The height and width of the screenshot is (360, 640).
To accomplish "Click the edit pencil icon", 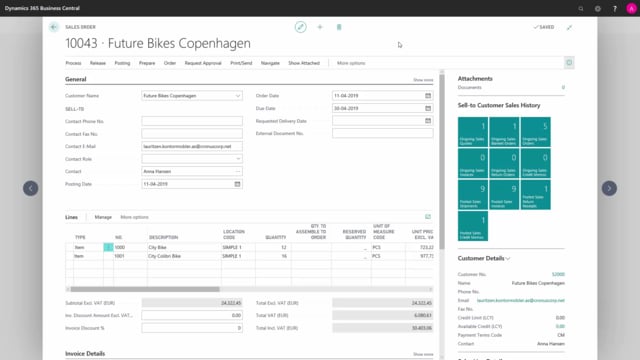I will [x=300, y=27].
